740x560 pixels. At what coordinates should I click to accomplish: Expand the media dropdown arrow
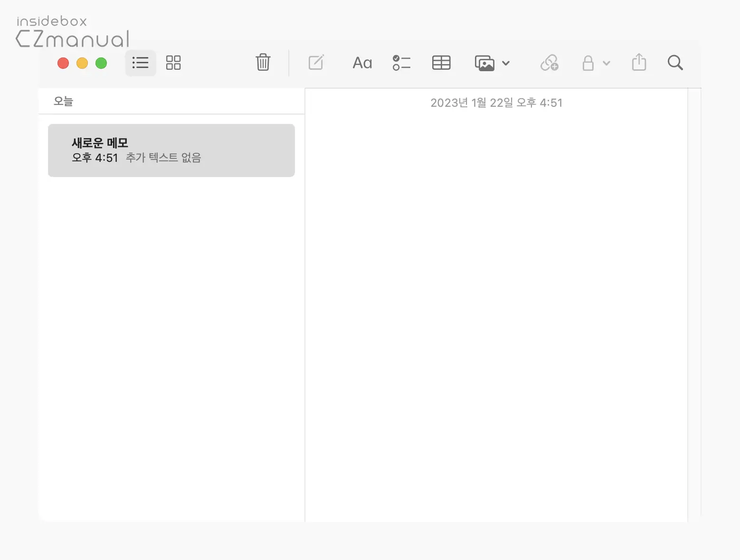tap(506, 63)
